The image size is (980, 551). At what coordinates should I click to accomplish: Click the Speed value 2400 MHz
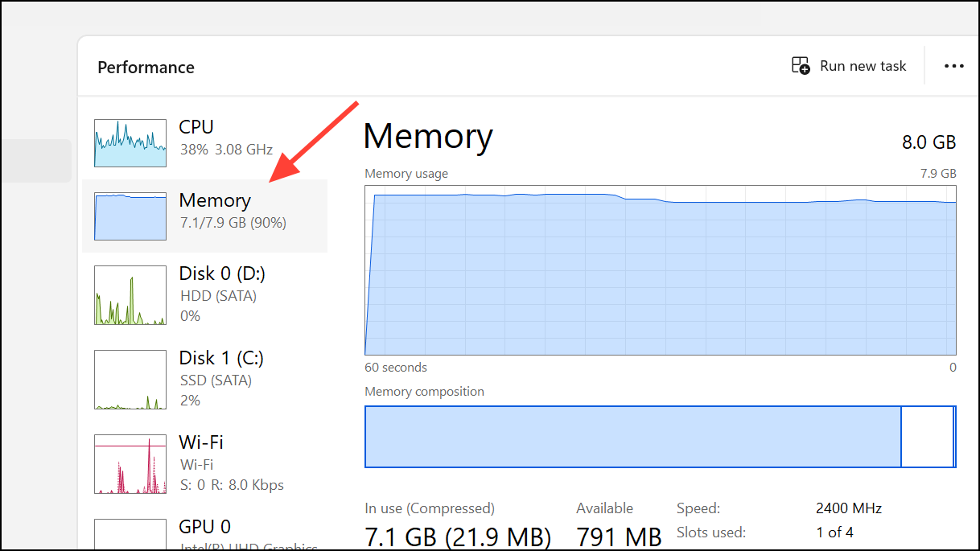[x=848, y=508]
